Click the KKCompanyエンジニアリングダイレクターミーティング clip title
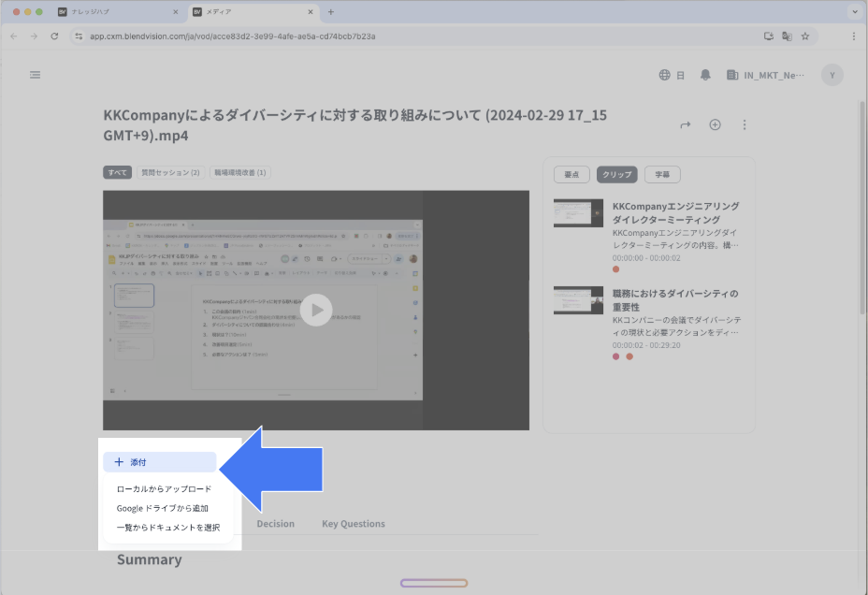The image size is (868, 595). (676, 213)
